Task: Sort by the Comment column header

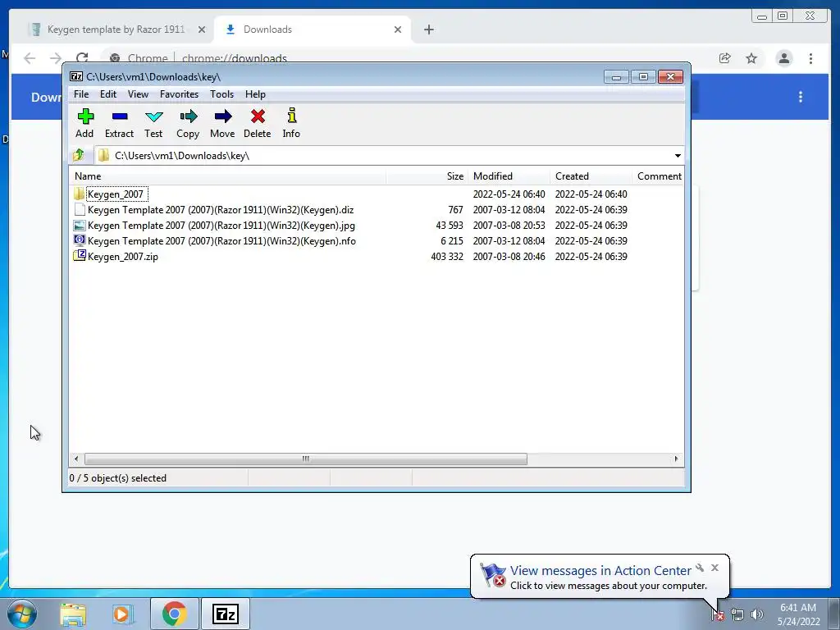Action: coord(658,176)
